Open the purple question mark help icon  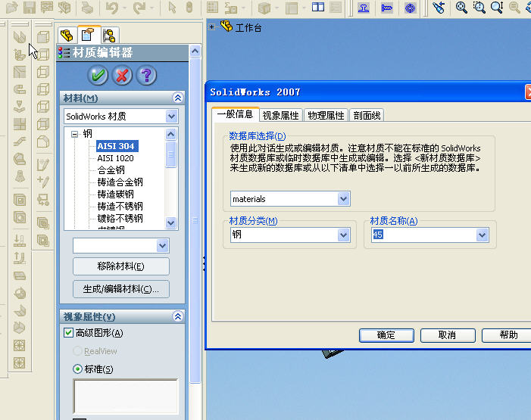146,75
